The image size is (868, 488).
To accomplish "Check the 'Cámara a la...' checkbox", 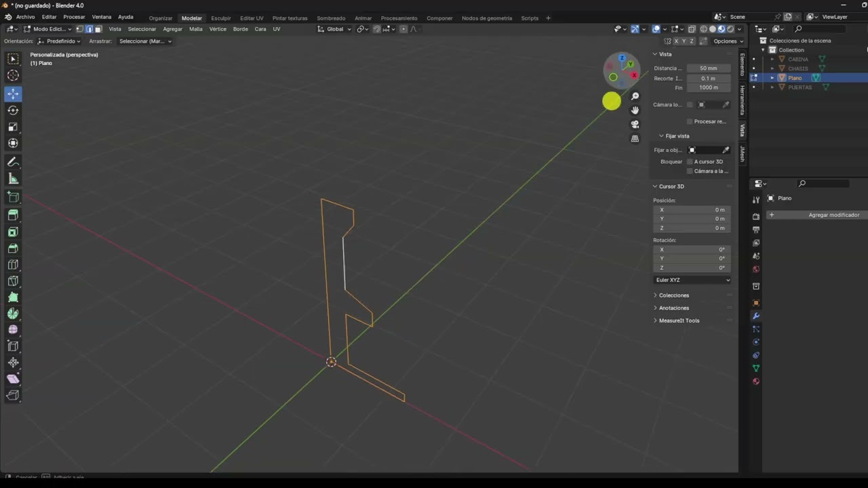I will point(690,171).
